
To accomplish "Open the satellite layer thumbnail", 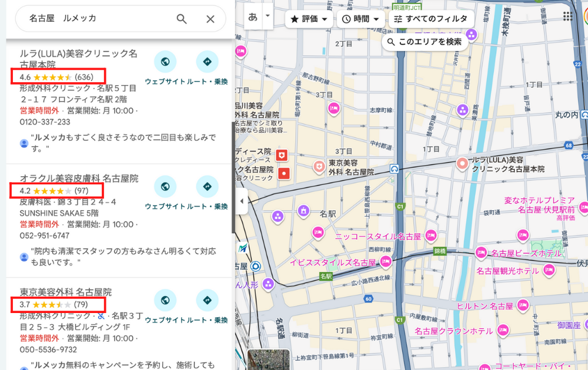I will click(x=269, y=359).
